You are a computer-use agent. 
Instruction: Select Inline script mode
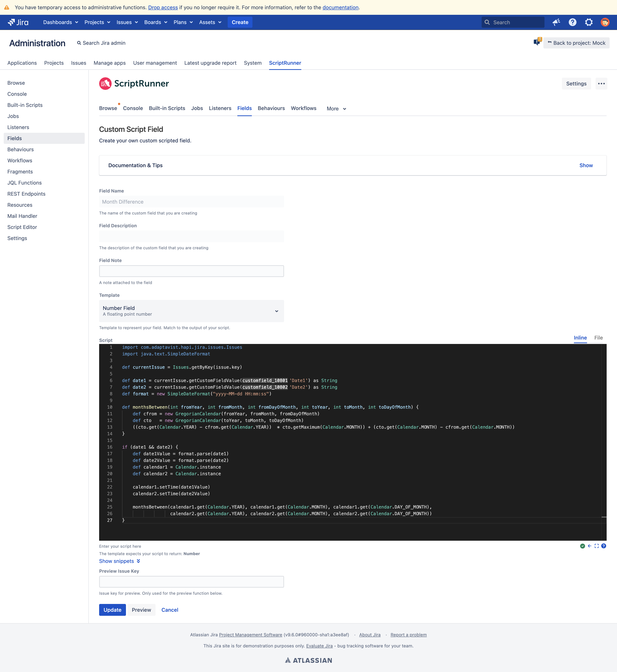point(580,337)
